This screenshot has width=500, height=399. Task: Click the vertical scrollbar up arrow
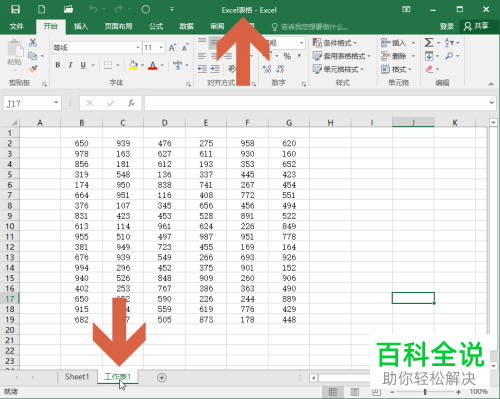(x=493, y=123)
